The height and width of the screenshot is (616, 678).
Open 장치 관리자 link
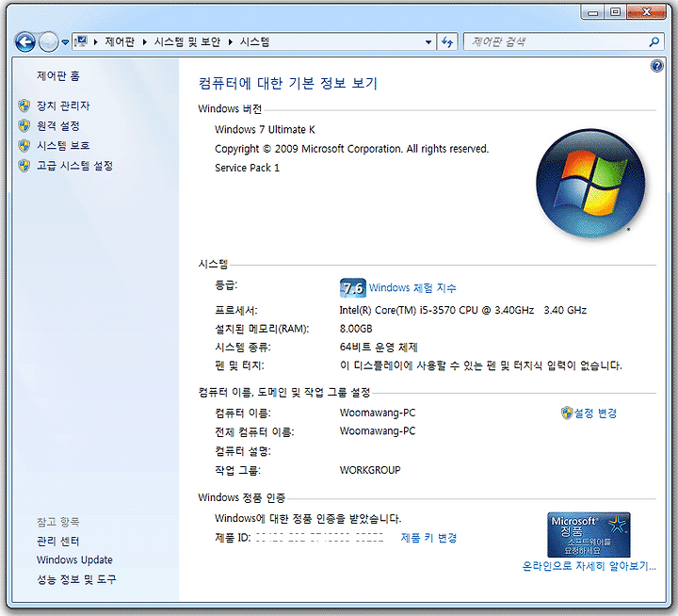coord(63,105)
